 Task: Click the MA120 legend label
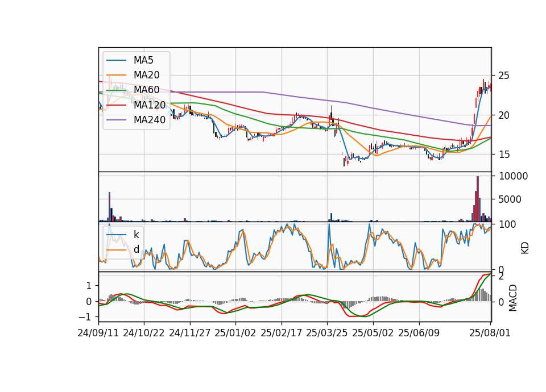point(150,105)
